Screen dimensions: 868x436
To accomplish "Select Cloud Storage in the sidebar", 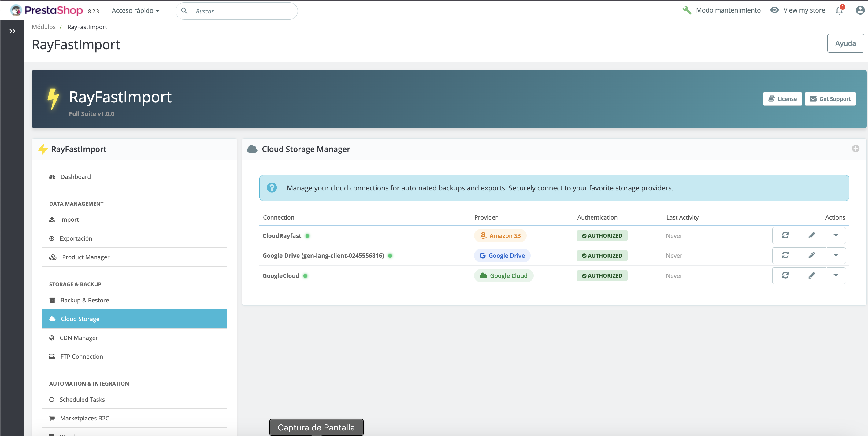I will click(80, 319).
